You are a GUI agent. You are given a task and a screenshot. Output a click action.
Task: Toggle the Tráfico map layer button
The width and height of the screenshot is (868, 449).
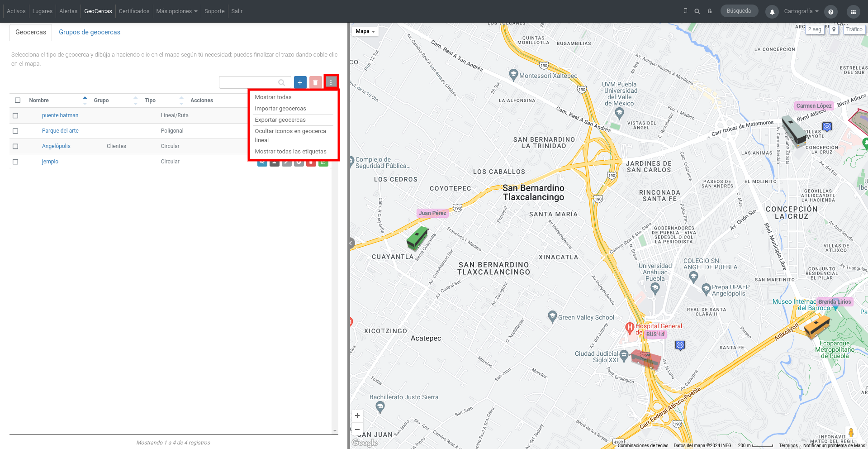pos(854,29)
